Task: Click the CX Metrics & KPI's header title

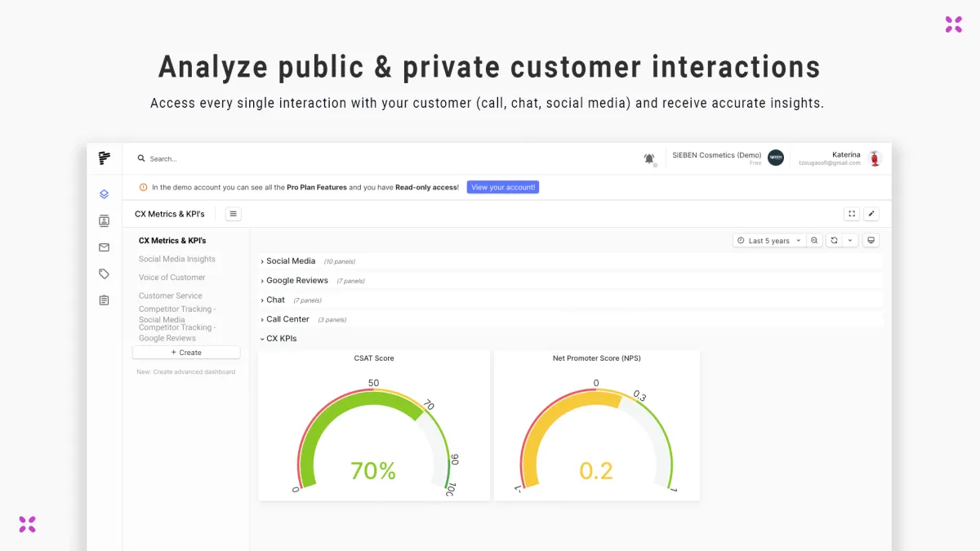Action: tap(170, 214)
